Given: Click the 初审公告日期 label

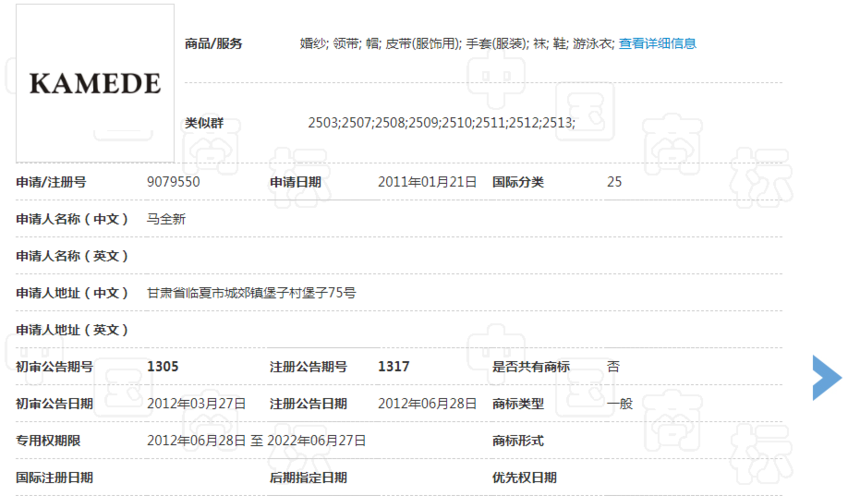Looking at the screenshot, I should pyautogui.click(x=54, y=403).
